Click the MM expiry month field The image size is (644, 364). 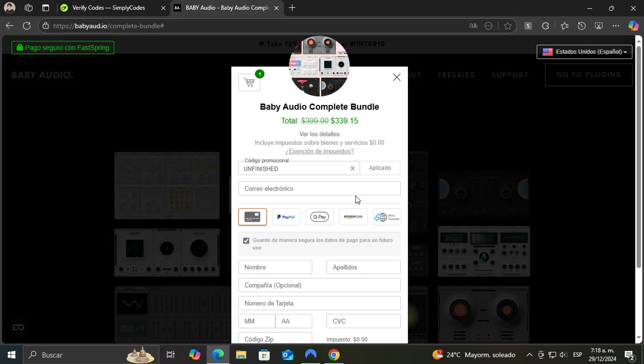(x=257, y=321)
